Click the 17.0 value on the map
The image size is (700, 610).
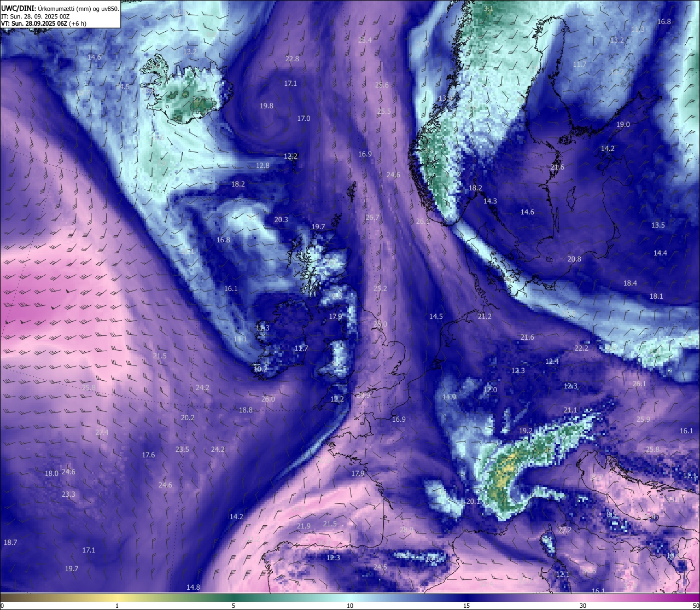point(304,119)
